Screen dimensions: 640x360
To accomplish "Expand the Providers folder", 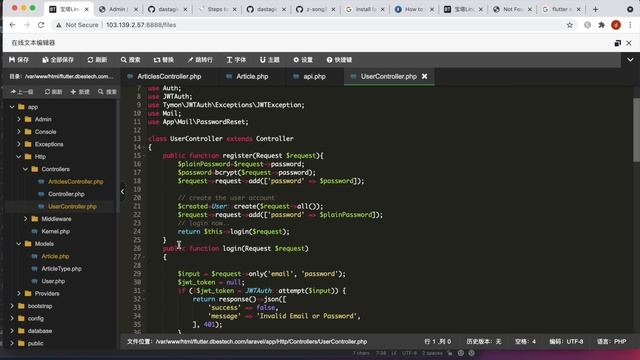I will coord(19,293).
